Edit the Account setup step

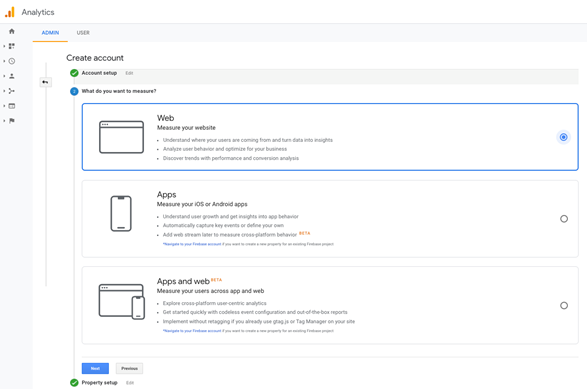click(x=129, y=73)
